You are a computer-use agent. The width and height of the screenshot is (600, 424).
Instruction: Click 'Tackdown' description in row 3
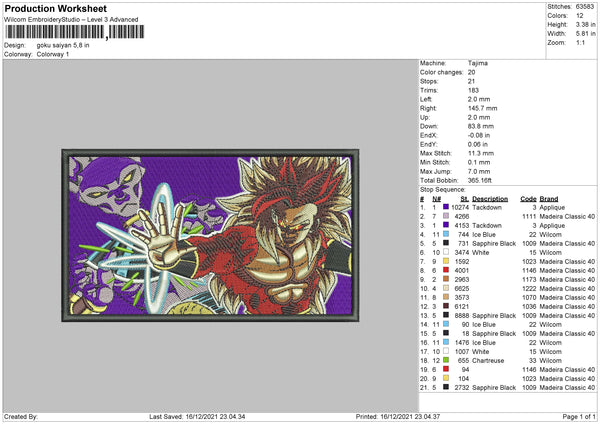click(x=487, y=225)
